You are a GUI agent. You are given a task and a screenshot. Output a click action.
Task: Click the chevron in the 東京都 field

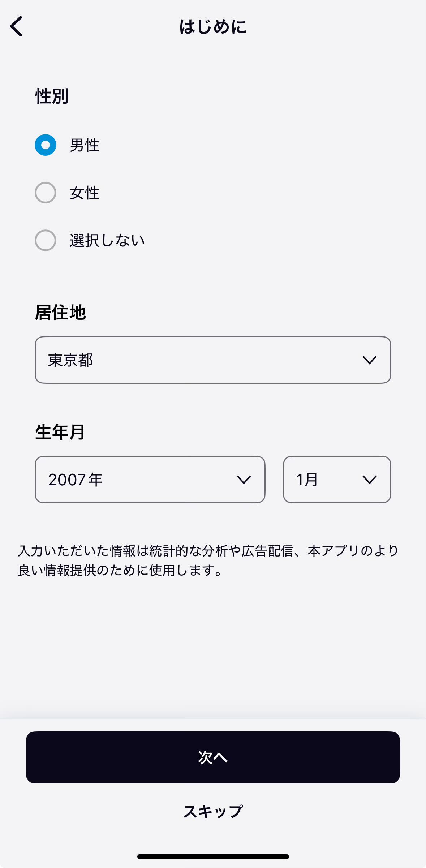[x=369, y=360]
